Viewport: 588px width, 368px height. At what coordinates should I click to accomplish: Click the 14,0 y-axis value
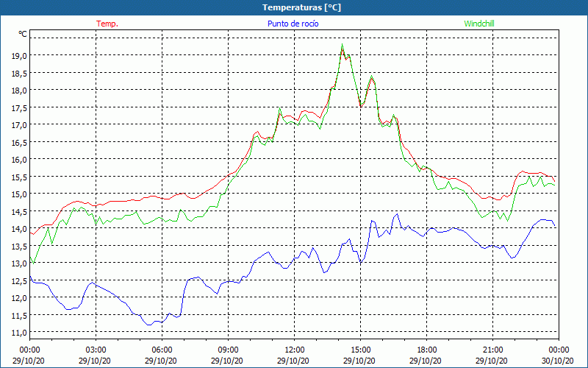(x=19, y=228)
